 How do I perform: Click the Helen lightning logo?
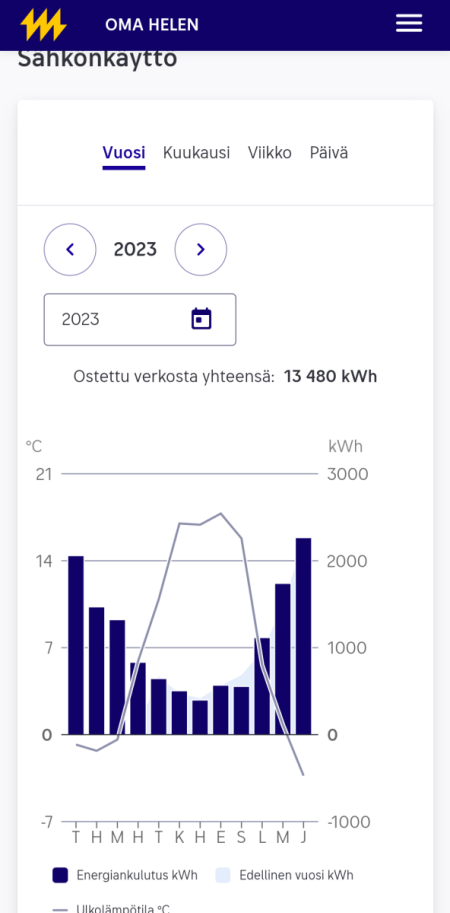(x=44, y=25)
